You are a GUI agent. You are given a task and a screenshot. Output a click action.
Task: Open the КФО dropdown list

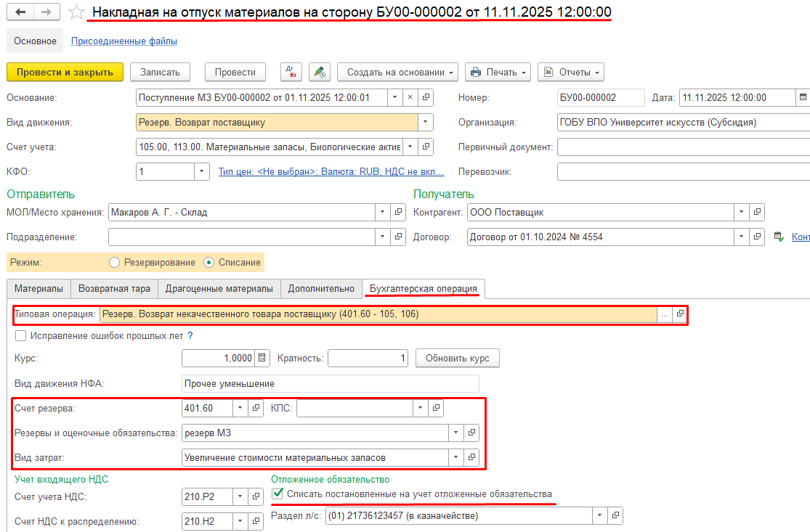(201, 172)
